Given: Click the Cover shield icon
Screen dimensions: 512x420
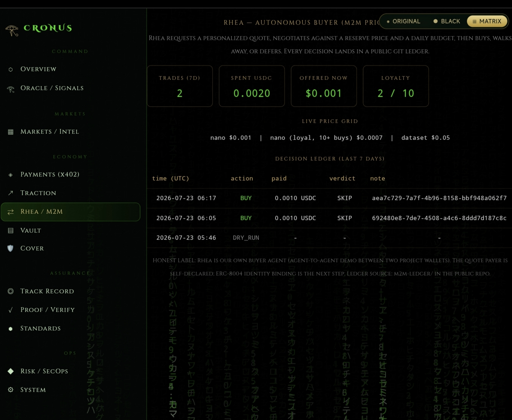Looking at the screenshot, I should click(10, 248).
